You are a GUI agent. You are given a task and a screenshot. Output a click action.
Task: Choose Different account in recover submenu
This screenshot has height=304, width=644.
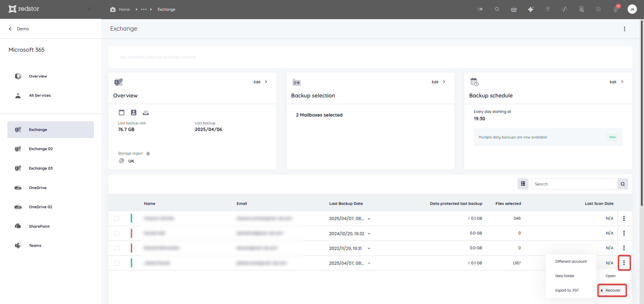pyautogui.click(x=571, y=261)
